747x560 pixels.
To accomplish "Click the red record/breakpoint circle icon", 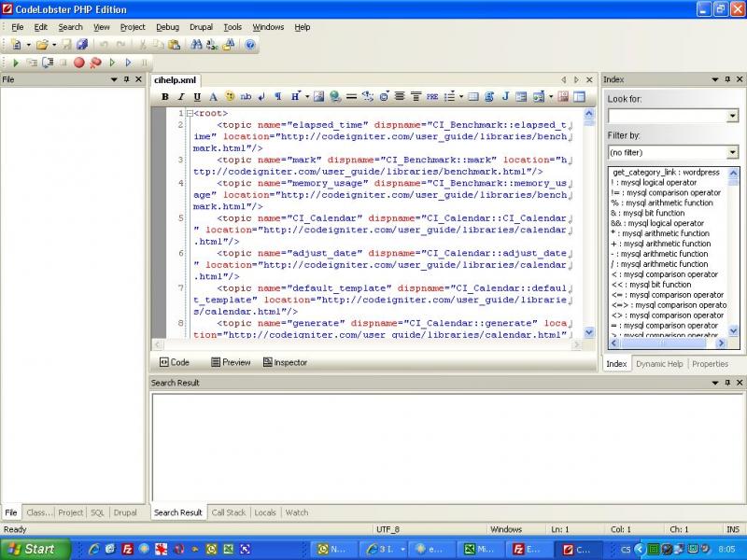I will click(x=78, y=63).
